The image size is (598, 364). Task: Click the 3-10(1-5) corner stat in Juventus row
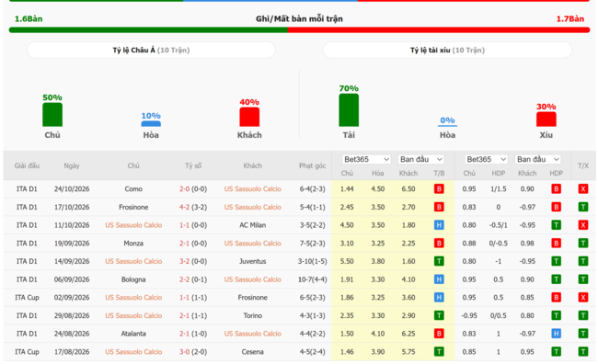313,261
